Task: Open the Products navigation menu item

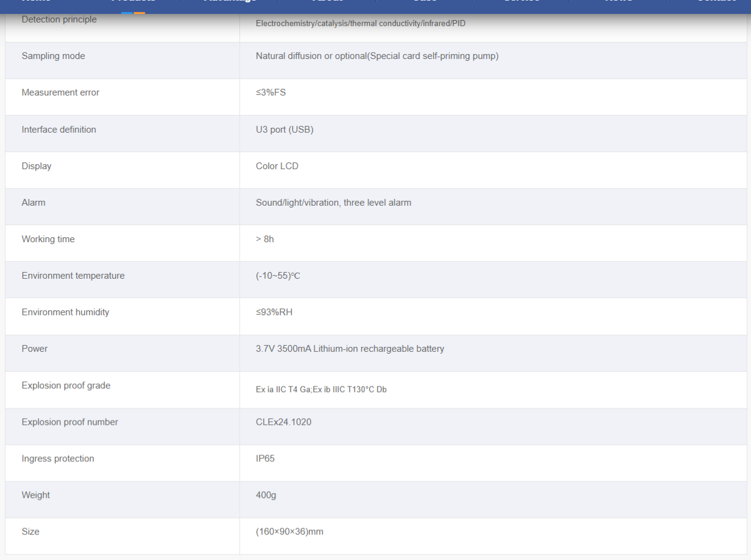Action: click(x=133, y=2)
